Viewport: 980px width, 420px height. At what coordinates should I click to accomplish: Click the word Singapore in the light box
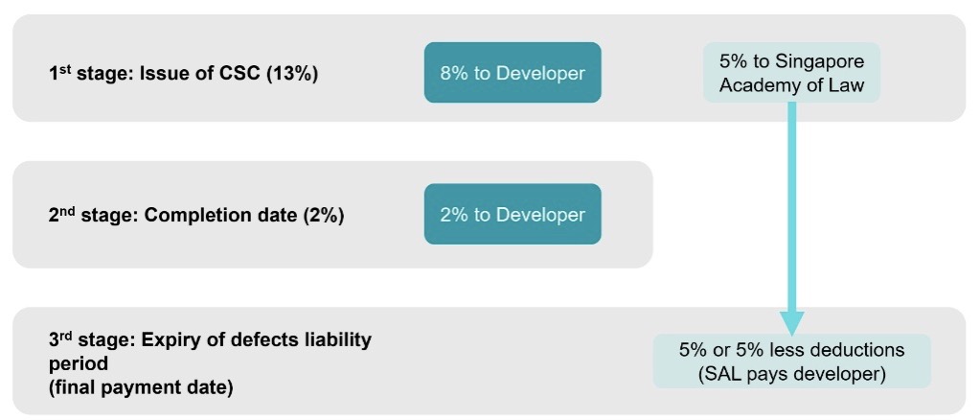point(820,62)
